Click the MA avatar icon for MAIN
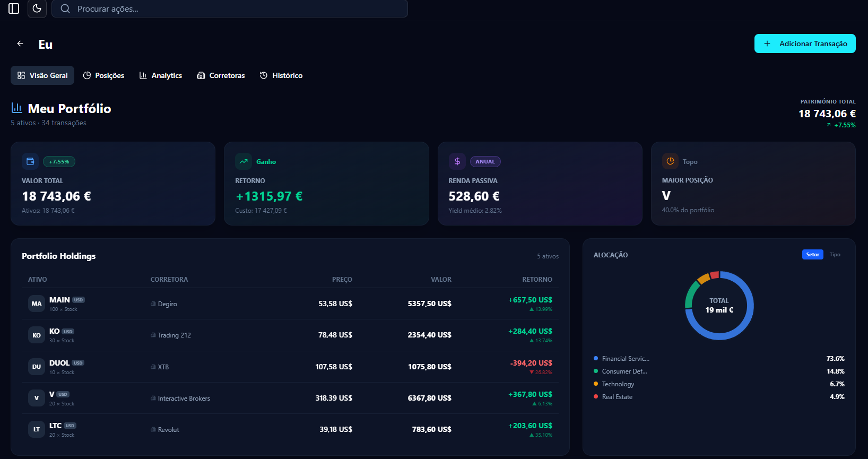The height and width of the screenshot is (459, 868). tap(37, 304)
